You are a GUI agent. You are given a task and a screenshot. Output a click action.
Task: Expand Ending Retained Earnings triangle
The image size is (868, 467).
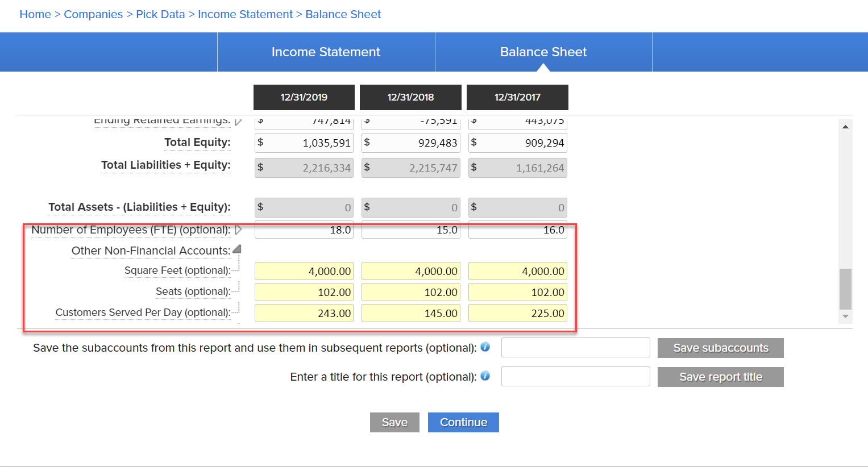tap(238, 121)
